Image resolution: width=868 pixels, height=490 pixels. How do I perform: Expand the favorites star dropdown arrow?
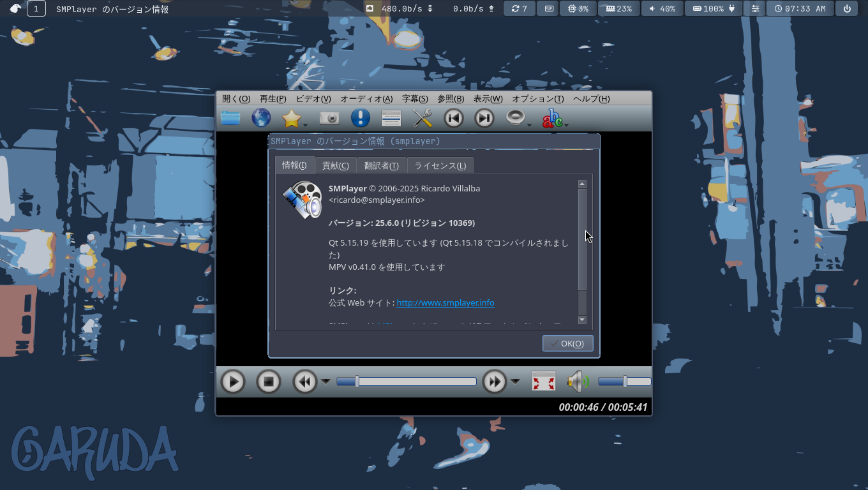tap(306, 124)
